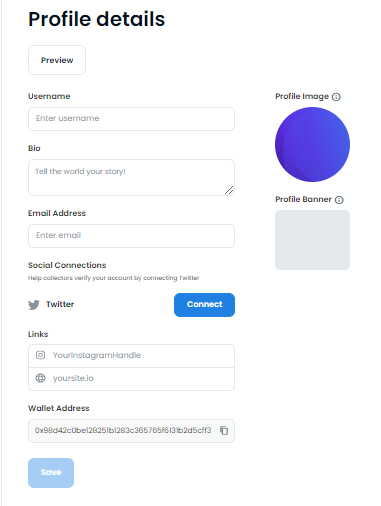Click the Save button
The image size is (381, 506).
pos(51,473)
